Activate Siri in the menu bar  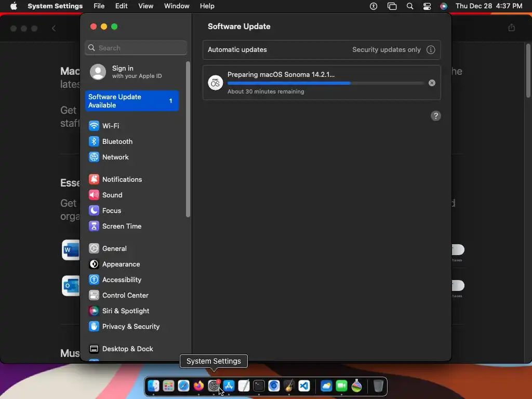click(444, 6)
